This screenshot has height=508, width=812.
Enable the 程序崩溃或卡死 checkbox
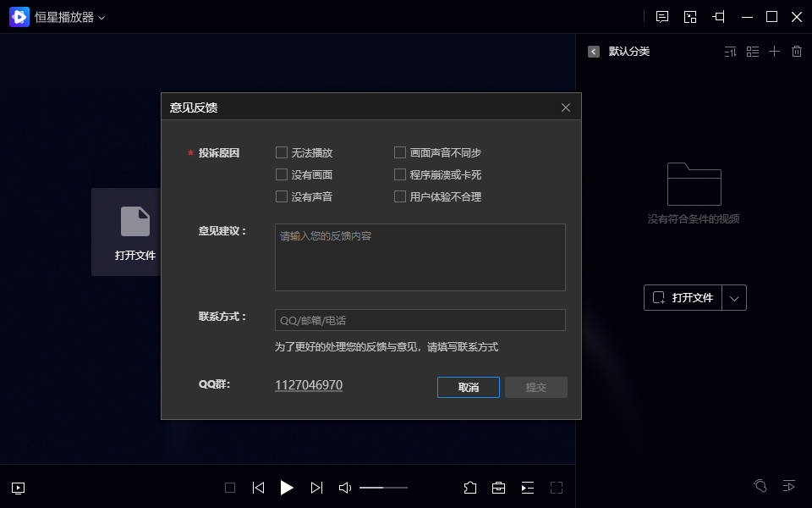tap(400, 175)
